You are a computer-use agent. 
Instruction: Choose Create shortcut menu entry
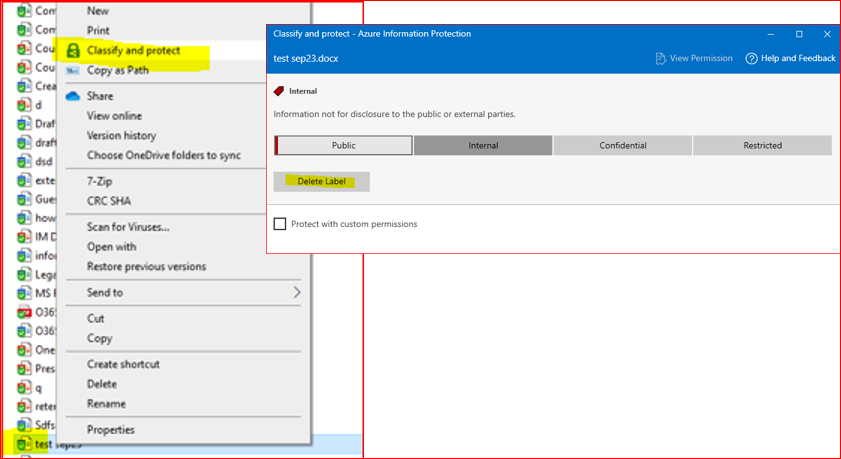123,364
